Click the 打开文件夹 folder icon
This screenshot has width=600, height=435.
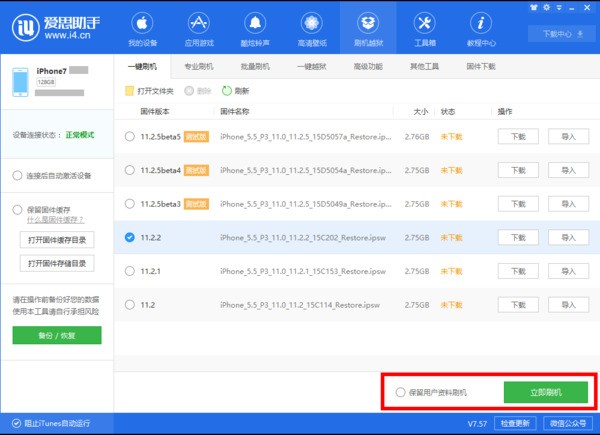(x=129, y=90)
